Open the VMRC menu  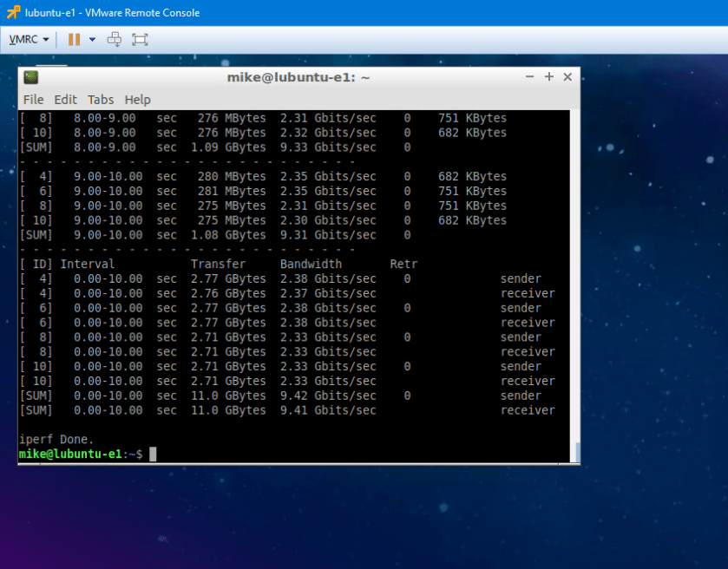tap(24, 39)
